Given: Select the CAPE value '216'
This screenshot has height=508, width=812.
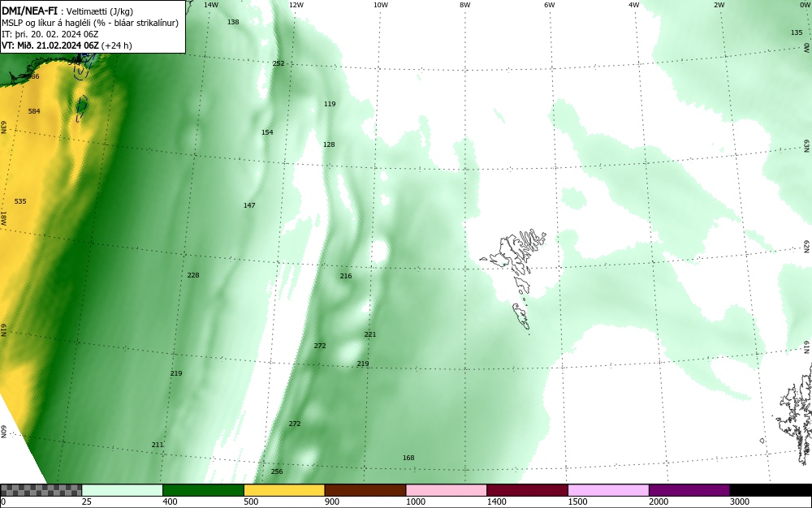Looking at the screenshot, I should (x=346, y=276).
